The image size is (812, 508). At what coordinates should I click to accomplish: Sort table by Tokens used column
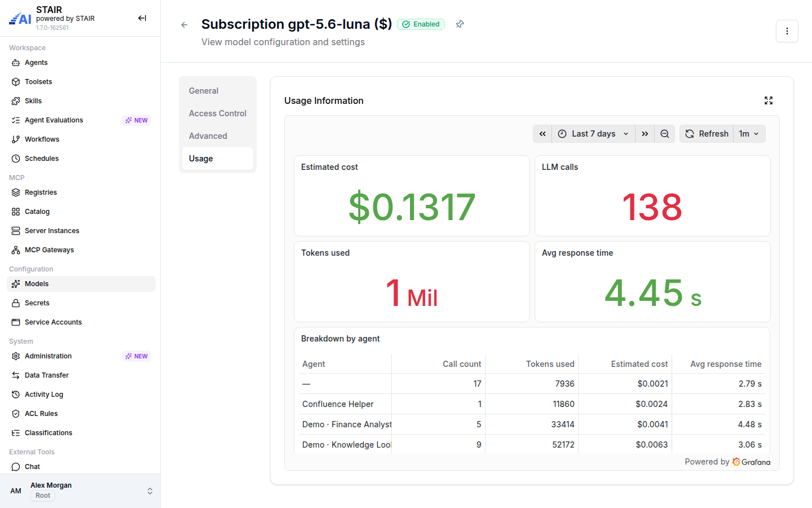point(550,364)
